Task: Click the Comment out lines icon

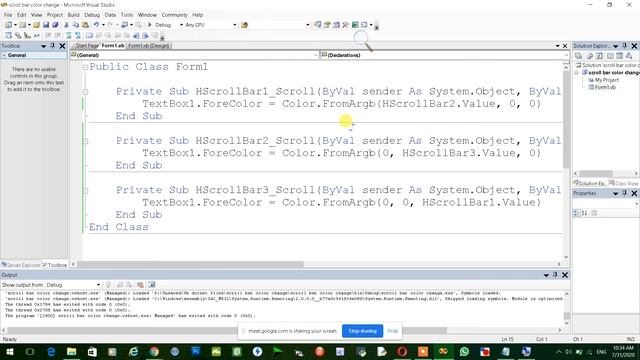Action: pos(68,36)
